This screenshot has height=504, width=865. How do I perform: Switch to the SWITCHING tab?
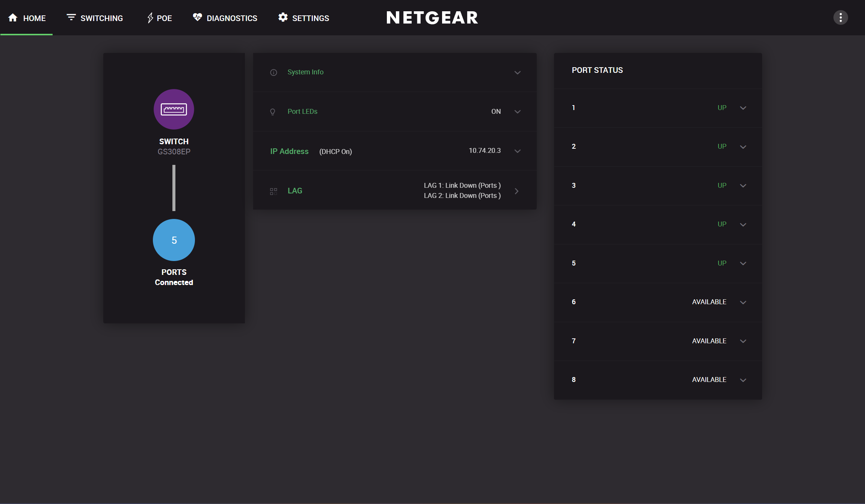point(95,18)
